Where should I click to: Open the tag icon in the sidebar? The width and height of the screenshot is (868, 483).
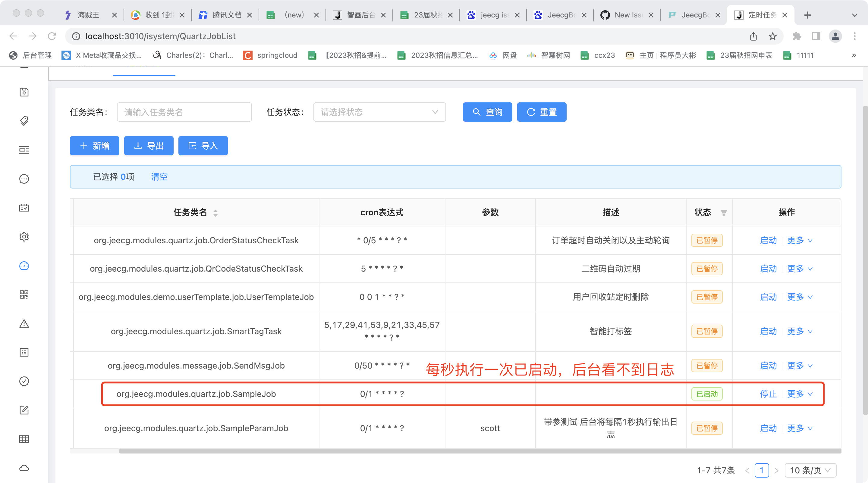click(24, 121)
